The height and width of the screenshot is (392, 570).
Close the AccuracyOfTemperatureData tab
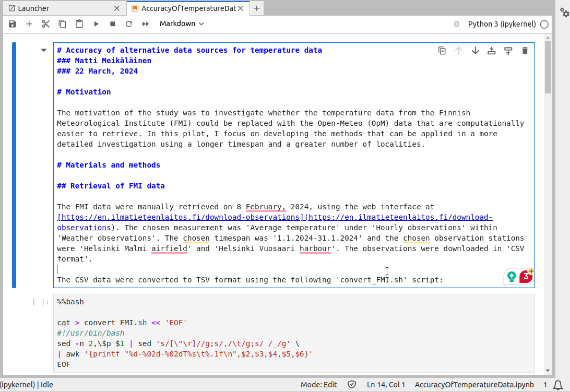241,8
